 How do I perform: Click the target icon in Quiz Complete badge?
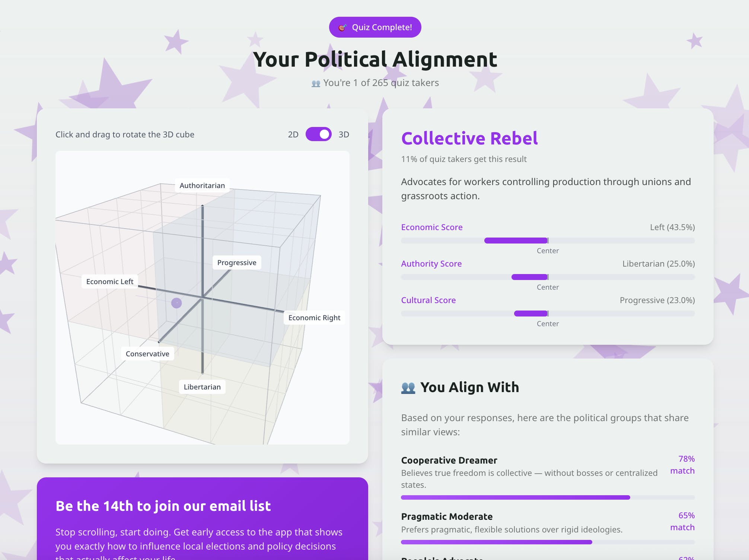click(x=342, y=28)
